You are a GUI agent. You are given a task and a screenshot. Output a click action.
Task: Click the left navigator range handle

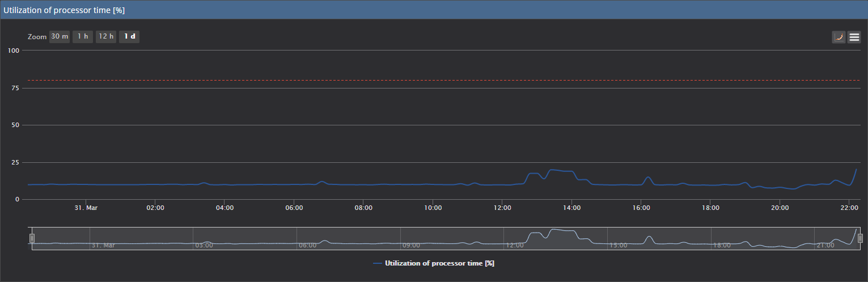tap(32, 238)
